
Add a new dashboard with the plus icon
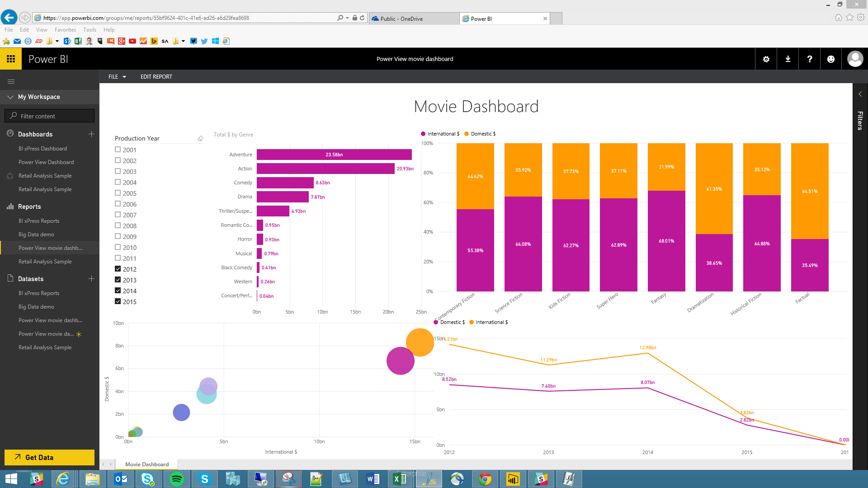coord(91,134)
